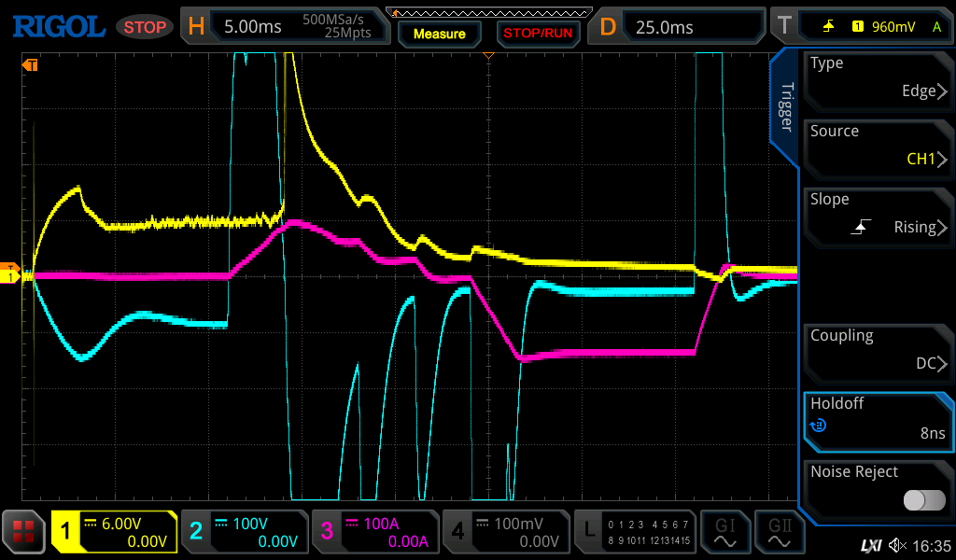
Task: Click the holdoff rotary knob icon
Action: pyautogui.click(x=819, y=426)
